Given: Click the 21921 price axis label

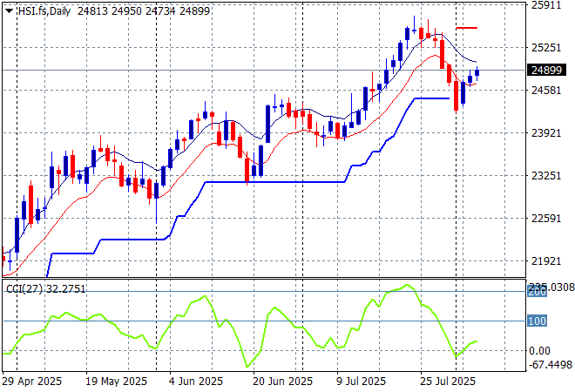Looking at the screenshot, I should 546,261.
